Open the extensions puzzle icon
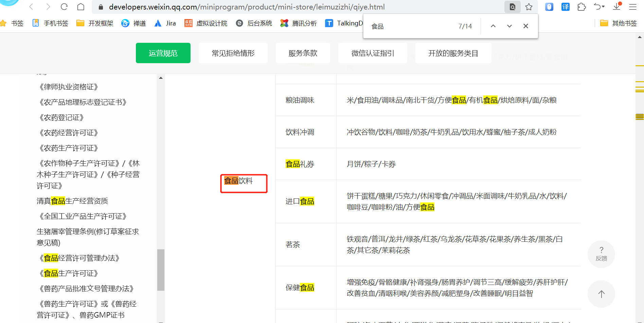The height and width of the screenshot is (323, 644). (x=582, y=7)
